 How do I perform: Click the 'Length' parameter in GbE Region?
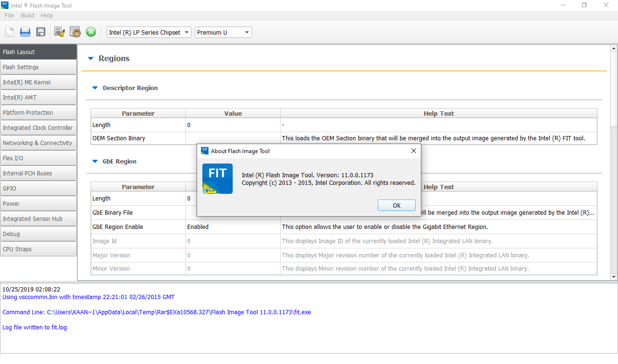138,199
